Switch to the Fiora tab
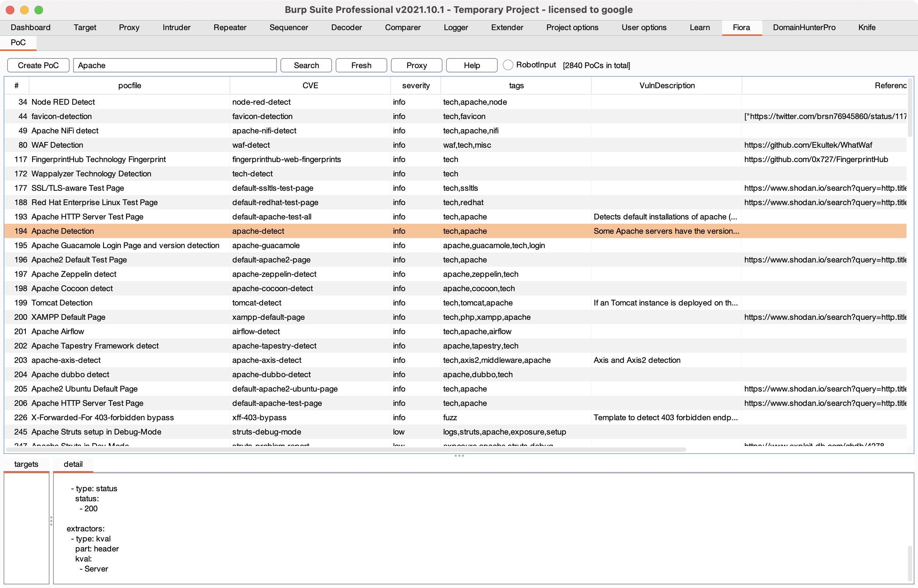This screenshot has width=918, height=588. [x=741, y=28]
